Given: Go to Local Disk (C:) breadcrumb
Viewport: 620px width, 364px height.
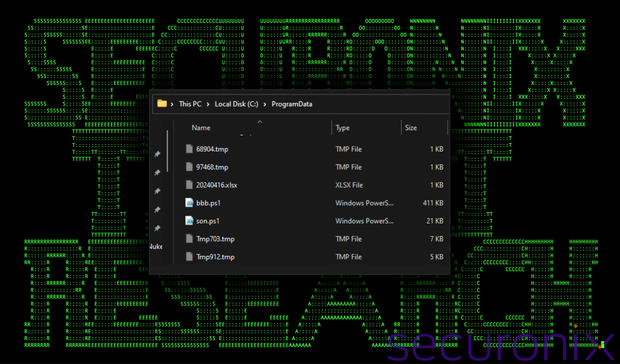Looking at the screenshot, I should 236,104.
